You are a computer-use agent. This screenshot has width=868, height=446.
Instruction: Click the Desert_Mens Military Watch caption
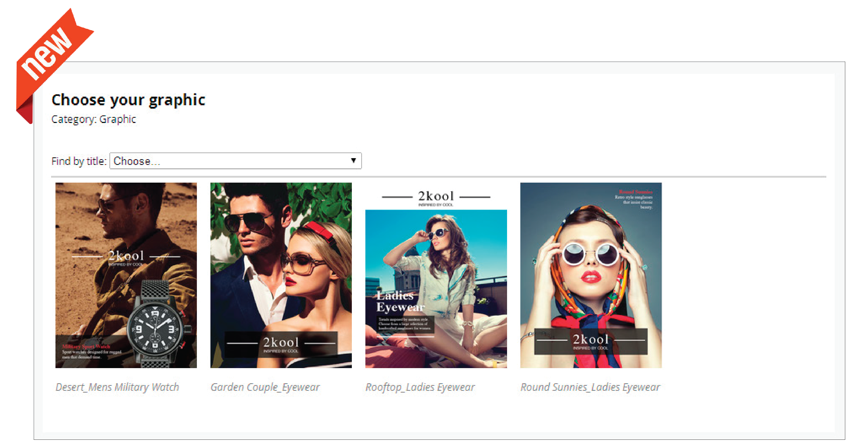click(x=117, y=387)
